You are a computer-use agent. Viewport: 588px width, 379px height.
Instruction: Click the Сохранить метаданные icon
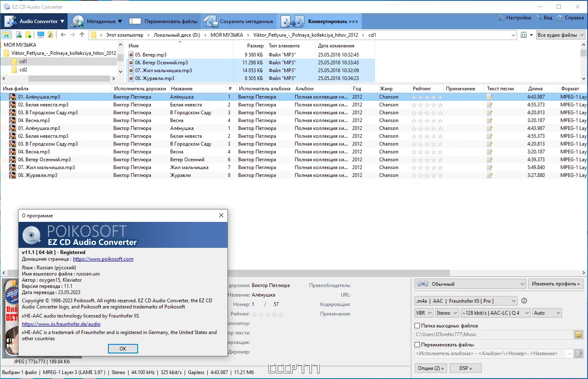[210, 21]
